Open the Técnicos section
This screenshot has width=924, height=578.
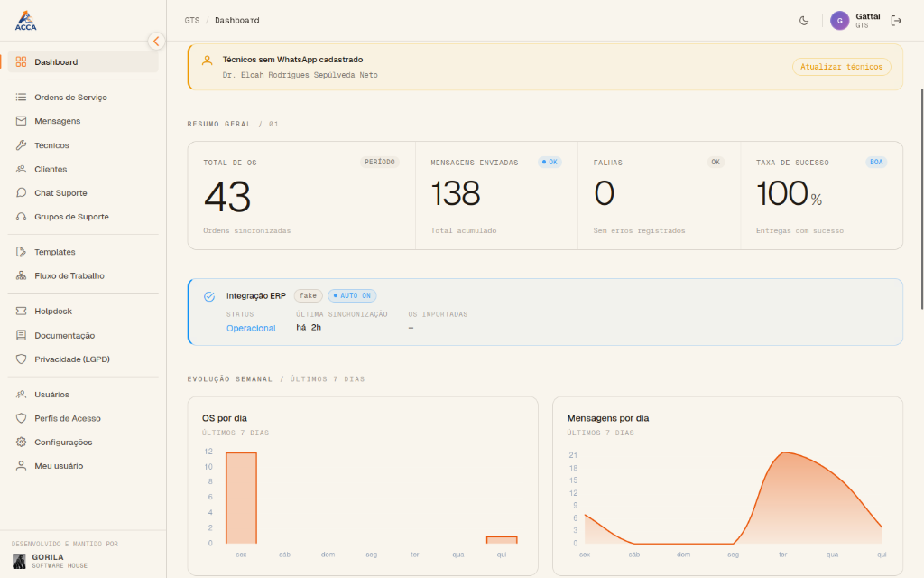pos(83,145)
